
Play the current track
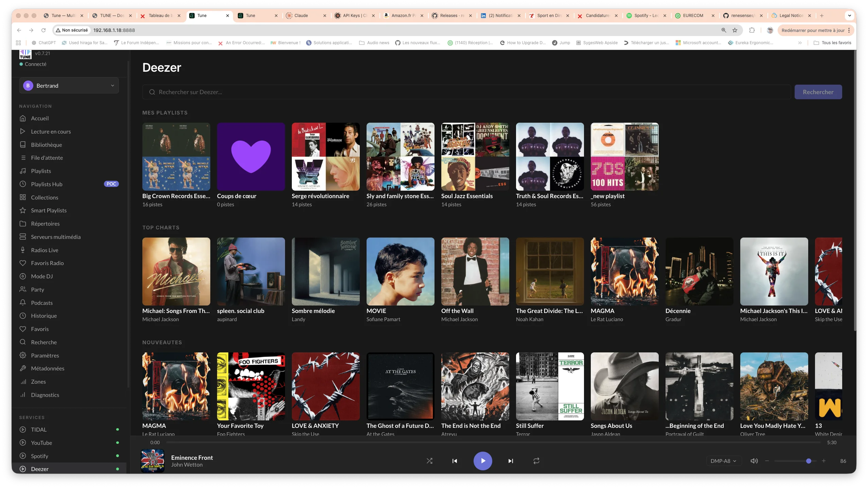coord(483,461)
